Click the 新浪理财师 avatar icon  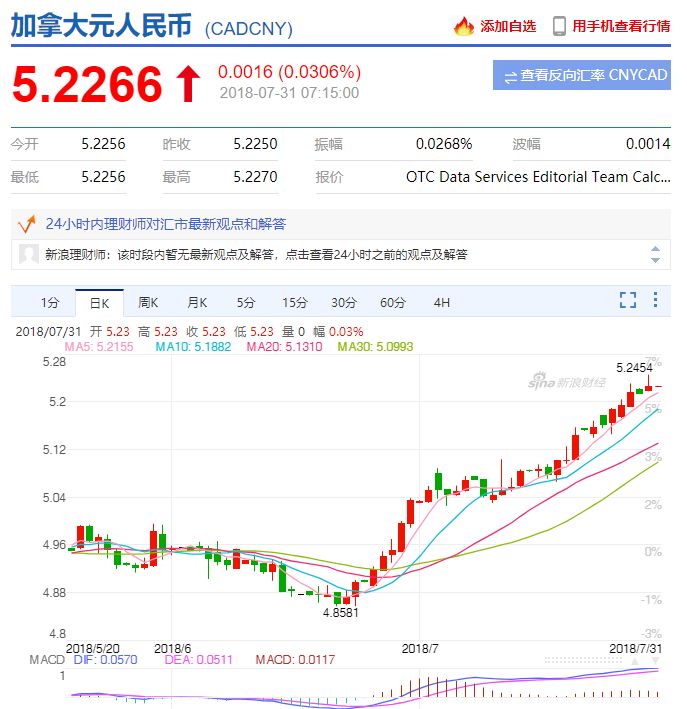pyautogui.click(x=29, y=254)
